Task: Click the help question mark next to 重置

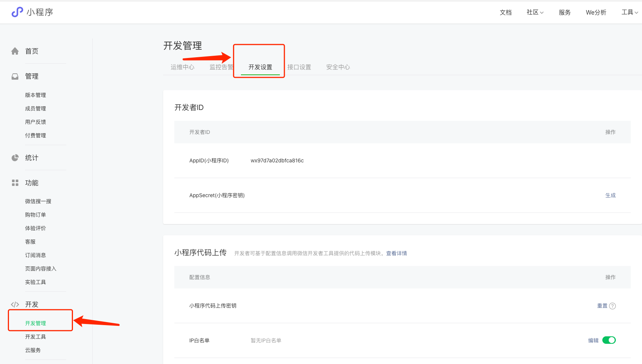Action: pyautogui.click(x=612, y=306)
